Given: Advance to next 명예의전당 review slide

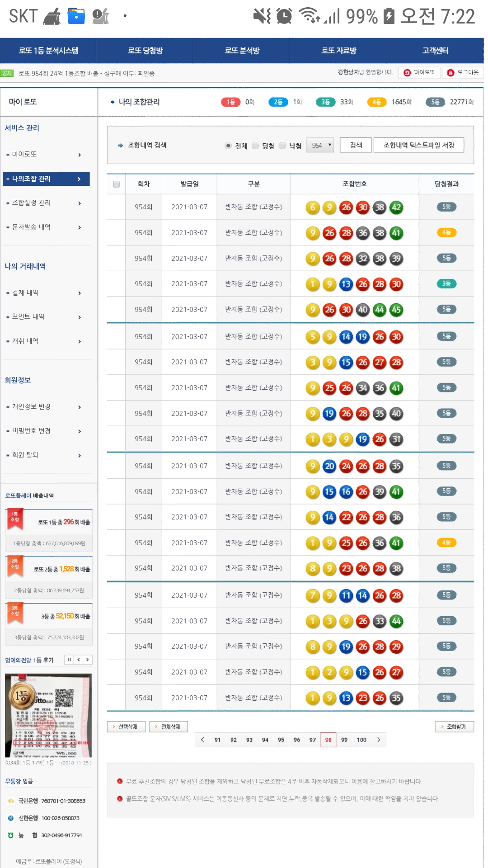Looking at the screenshot, I should (88, 660).
